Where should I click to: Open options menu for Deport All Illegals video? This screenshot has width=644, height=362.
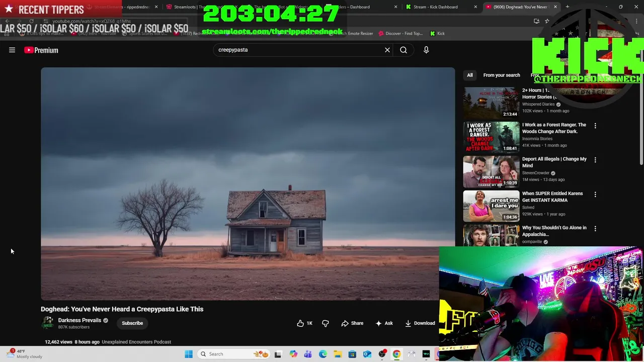pyautogui.click(x=595, y=160)
